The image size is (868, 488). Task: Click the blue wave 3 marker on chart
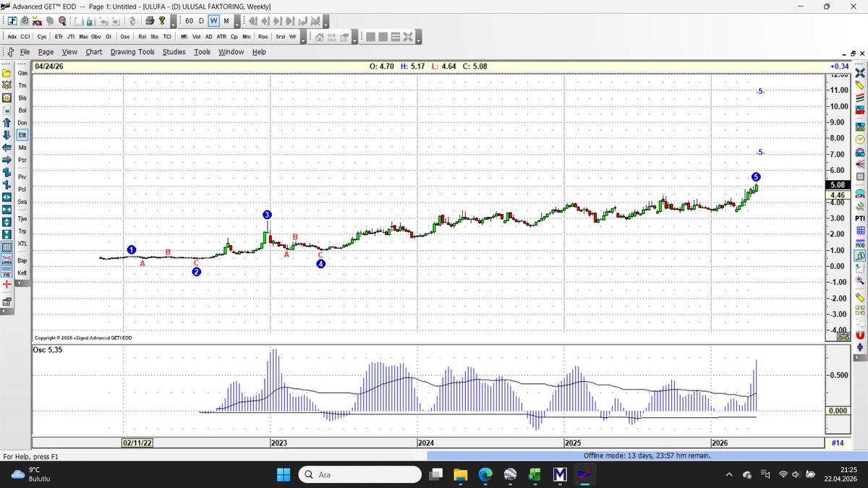coord(267,215)
